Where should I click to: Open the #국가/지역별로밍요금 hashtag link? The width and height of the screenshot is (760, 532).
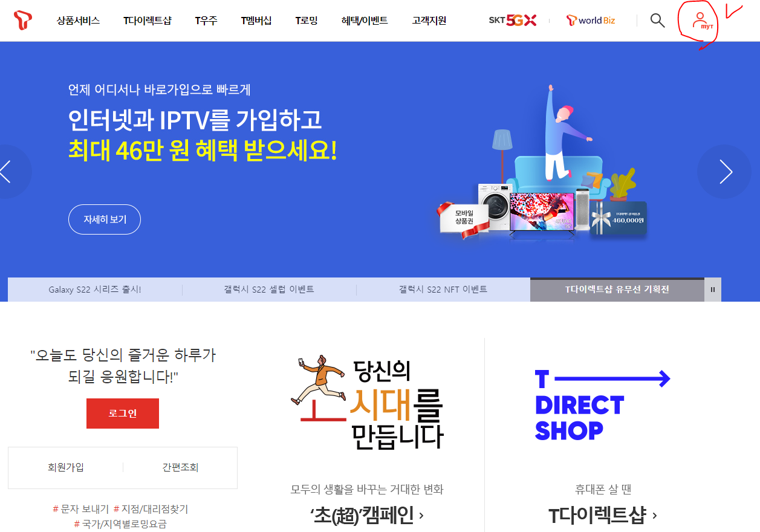point(120,524)
